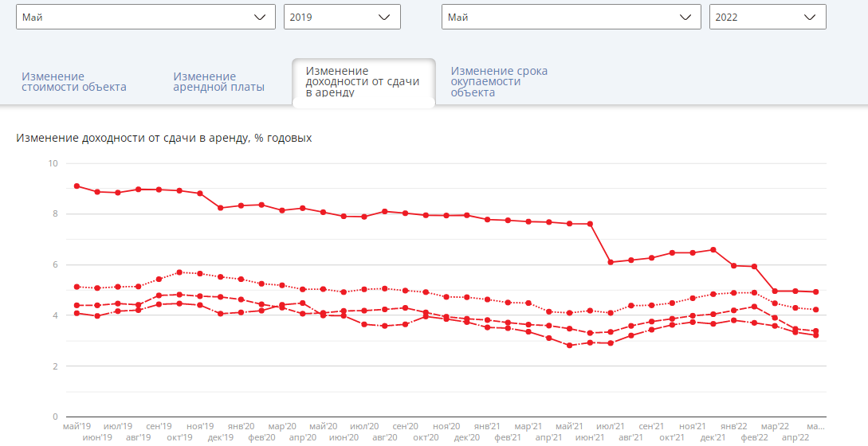Screen dimensions: 868x446
Task: Click first solid-line data point at май'19
Action: tap(77, 186)
